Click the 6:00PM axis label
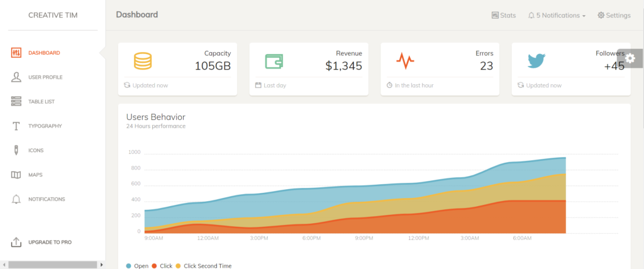Image resolution: width=644 pixels, height=269 pixels. pyautogui.click(x=311, y=238)
